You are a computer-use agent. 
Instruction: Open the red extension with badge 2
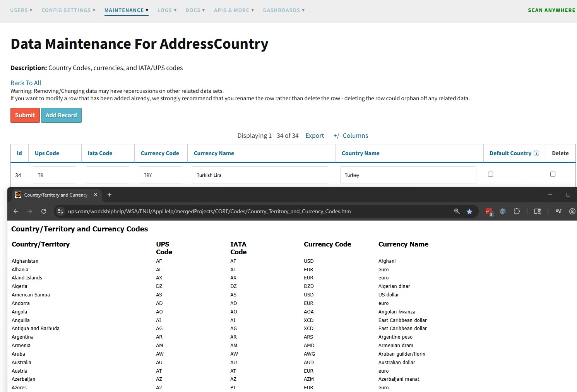pyautogui.click(x=489, y=212)
